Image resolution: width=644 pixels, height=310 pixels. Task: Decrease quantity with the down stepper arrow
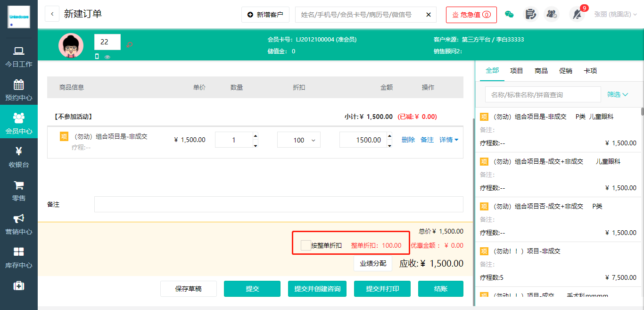tap(256, 145)
